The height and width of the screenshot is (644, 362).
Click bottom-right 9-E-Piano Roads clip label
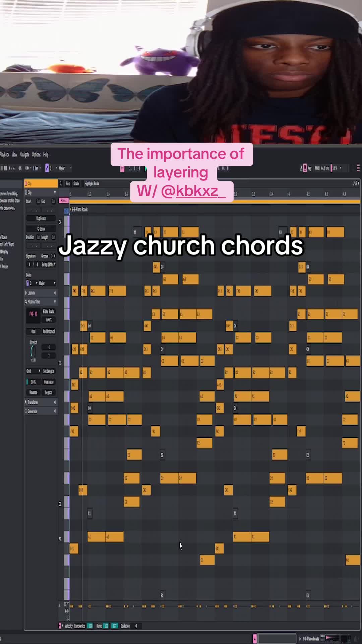(x=311, y=639)
